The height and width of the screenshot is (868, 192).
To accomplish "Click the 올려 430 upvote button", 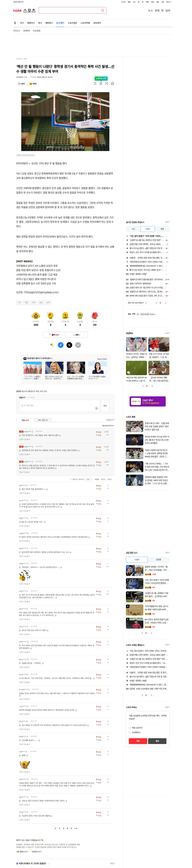I will coord(54,335).
